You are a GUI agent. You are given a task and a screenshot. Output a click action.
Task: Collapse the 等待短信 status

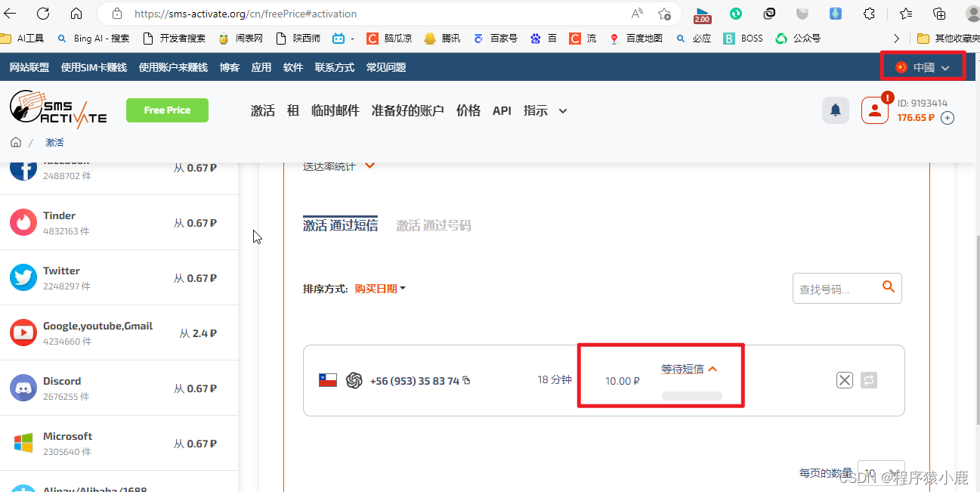pos(689,369)
